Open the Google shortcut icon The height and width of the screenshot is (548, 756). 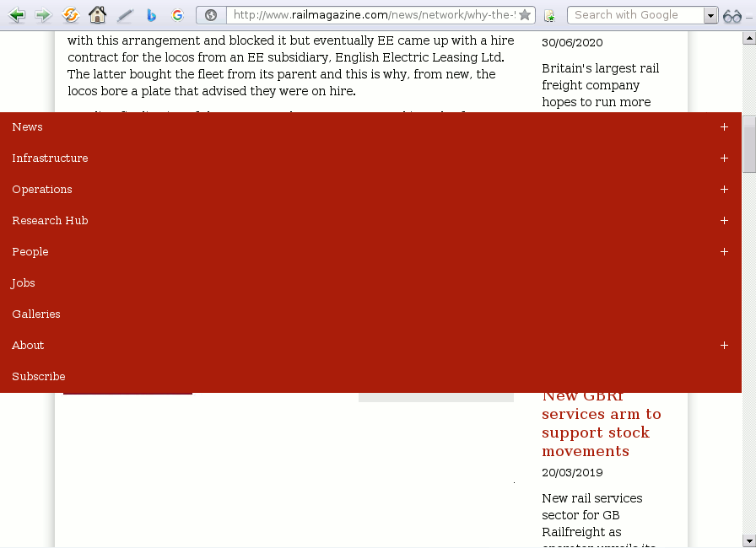177,15
